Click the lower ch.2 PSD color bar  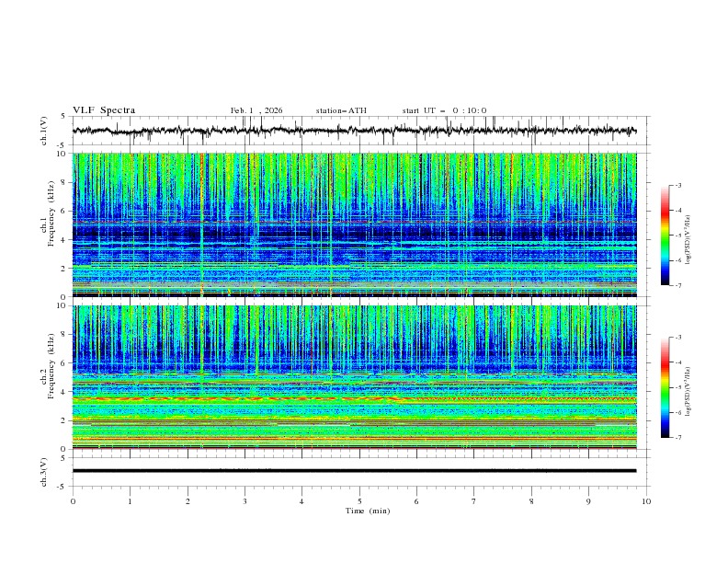pos(665,387)
